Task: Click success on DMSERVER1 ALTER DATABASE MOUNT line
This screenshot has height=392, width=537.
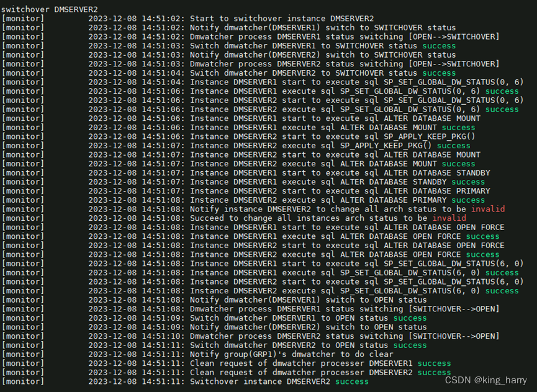Action: 458,128
